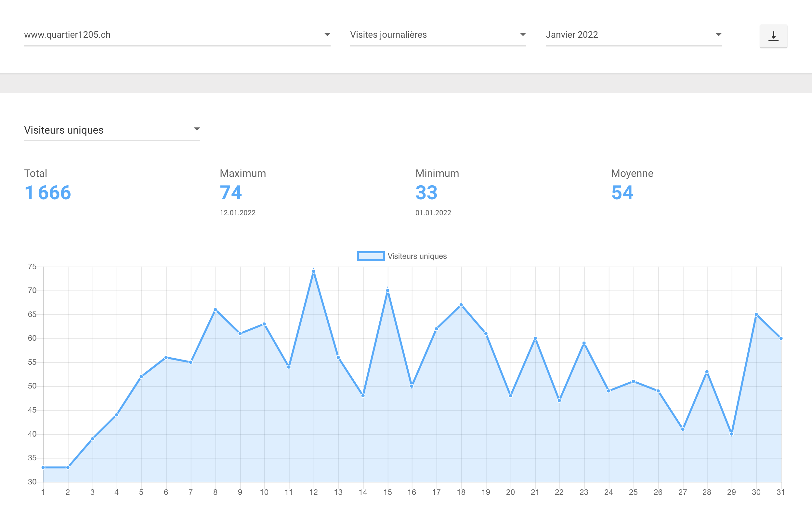Click the Total value 1 666
Image resolution: width=812 pixels, height=513 pixels.
(x=47, y=192)
